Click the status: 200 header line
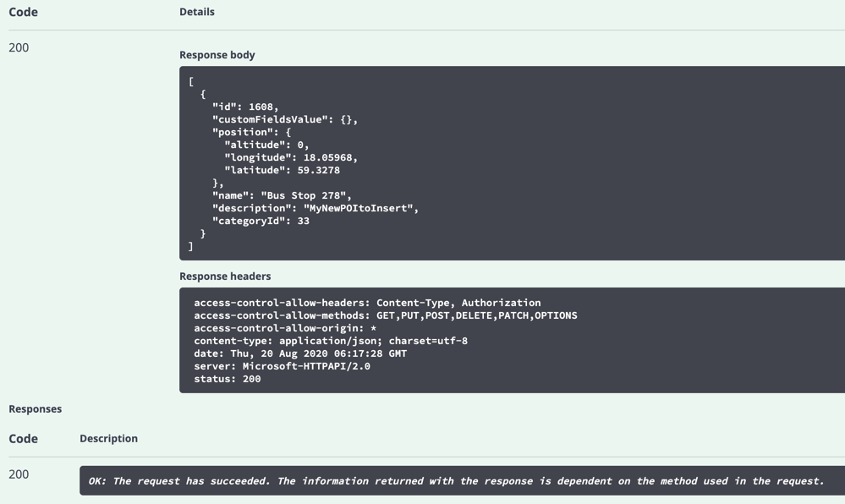Screen dimensions: 845x504 click(x=228, y=379)
